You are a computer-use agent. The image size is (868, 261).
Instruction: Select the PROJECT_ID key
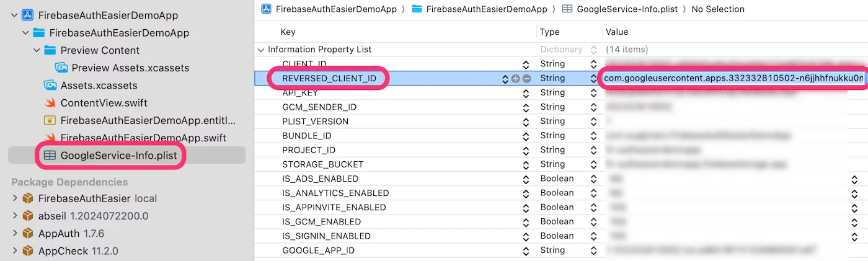point(309,150)
